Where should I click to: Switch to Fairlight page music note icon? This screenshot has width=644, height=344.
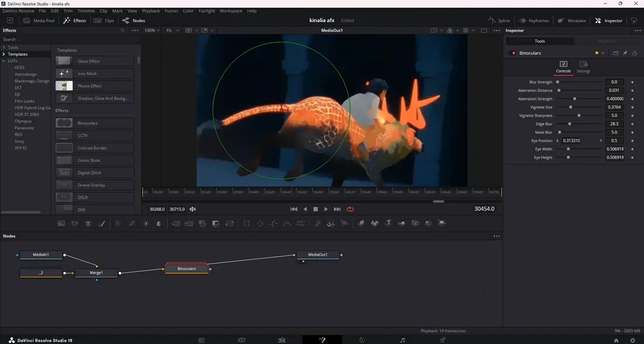pos(403,340)
